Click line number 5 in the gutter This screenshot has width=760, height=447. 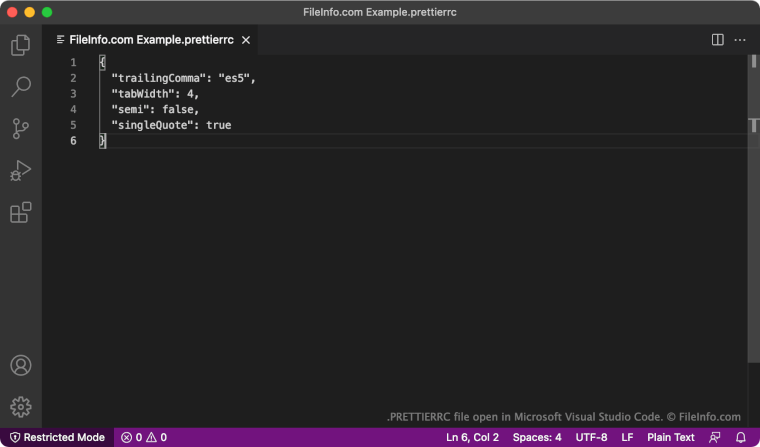pyautogui.click(x=73, y=125)
